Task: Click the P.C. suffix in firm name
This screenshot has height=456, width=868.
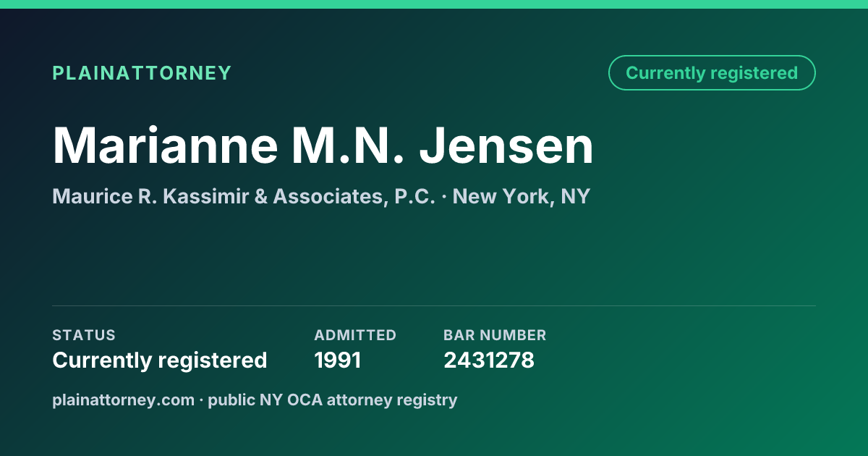Action: [x=415, y=196]
